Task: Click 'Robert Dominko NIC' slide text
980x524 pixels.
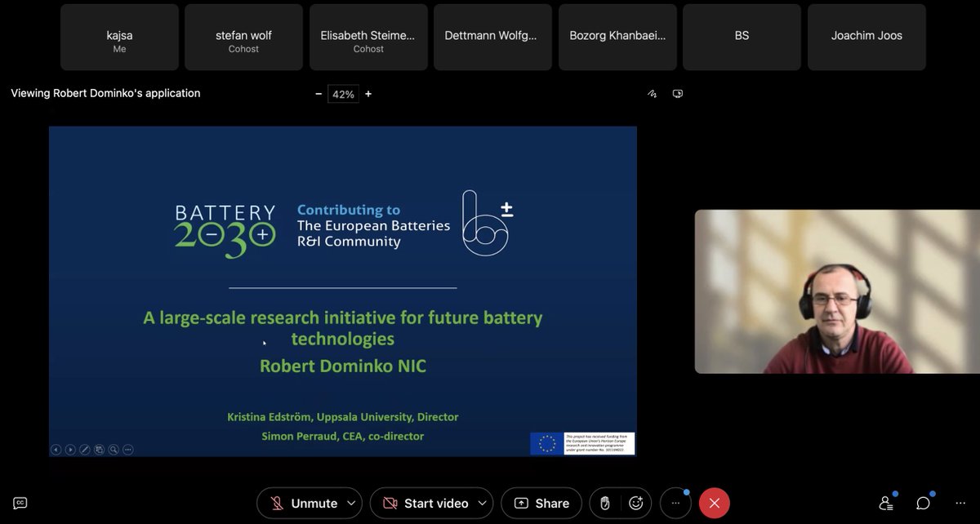Action: click(x=343, y=366)
